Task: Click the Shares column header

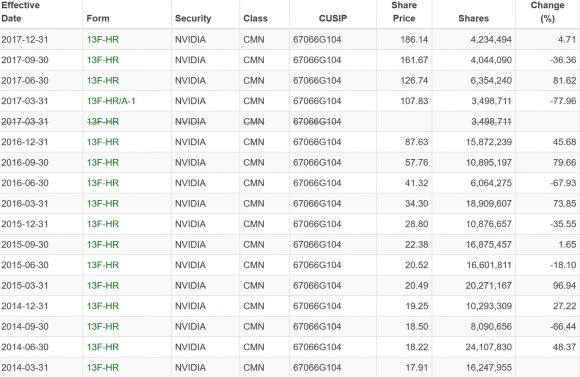Action: [x=473, y=18]
